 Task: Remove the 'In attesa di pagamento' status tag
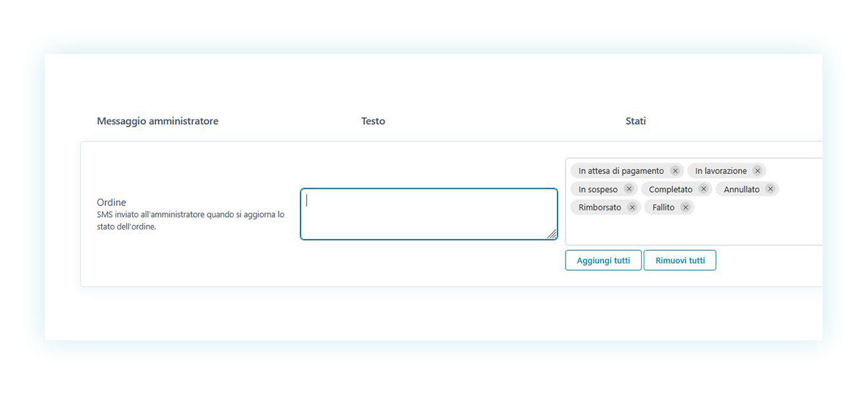[675, 171]
